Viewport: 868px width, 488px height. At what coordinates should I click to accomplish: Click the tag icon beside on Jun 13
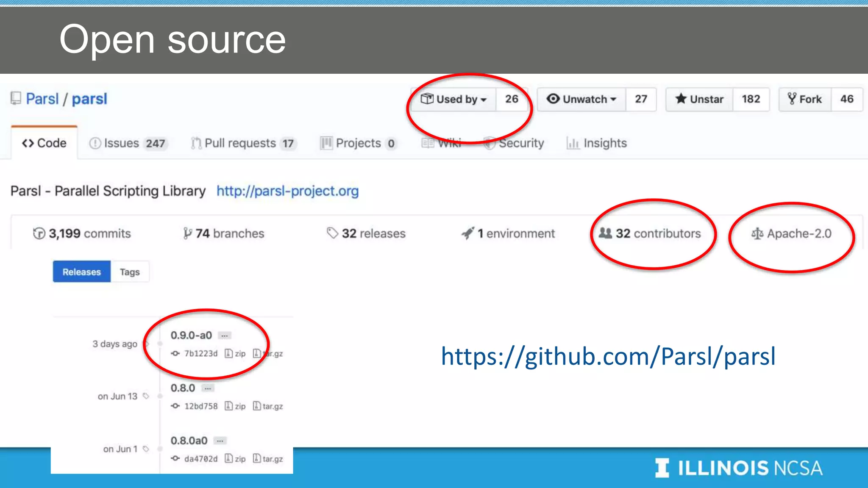click(x=146, y=396)
